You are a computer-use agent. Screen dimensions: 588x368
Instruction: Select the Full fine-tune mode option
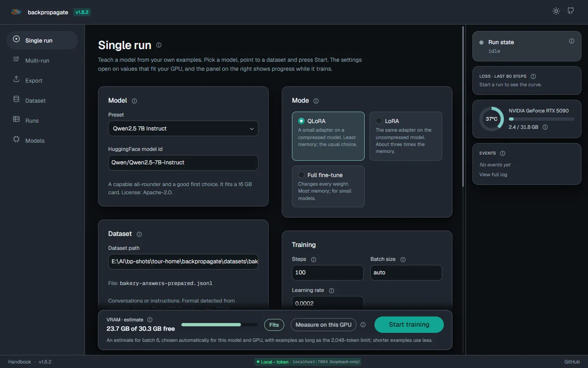coord(328,186)
